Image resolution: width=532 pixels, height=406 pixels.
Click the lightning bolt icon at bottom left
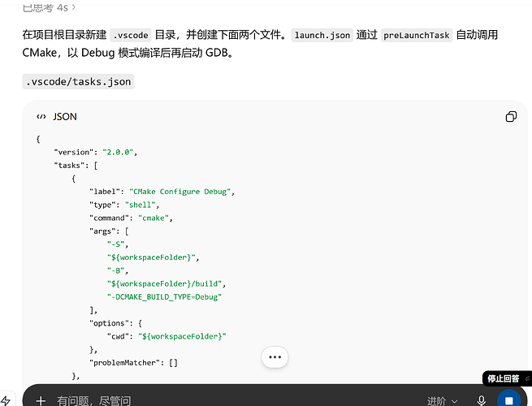coord(6,400)
